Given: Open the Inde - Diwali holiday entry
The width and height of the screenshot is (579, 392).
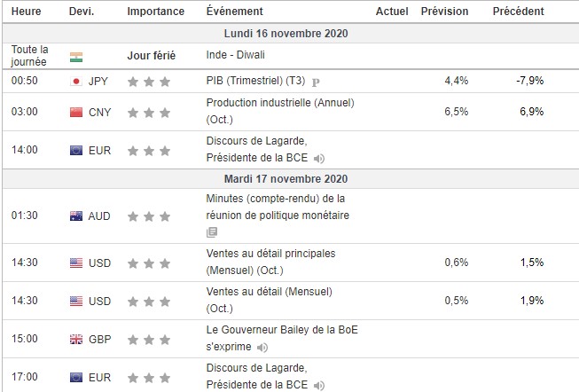Looking at the screenshot, I should 235,56.
